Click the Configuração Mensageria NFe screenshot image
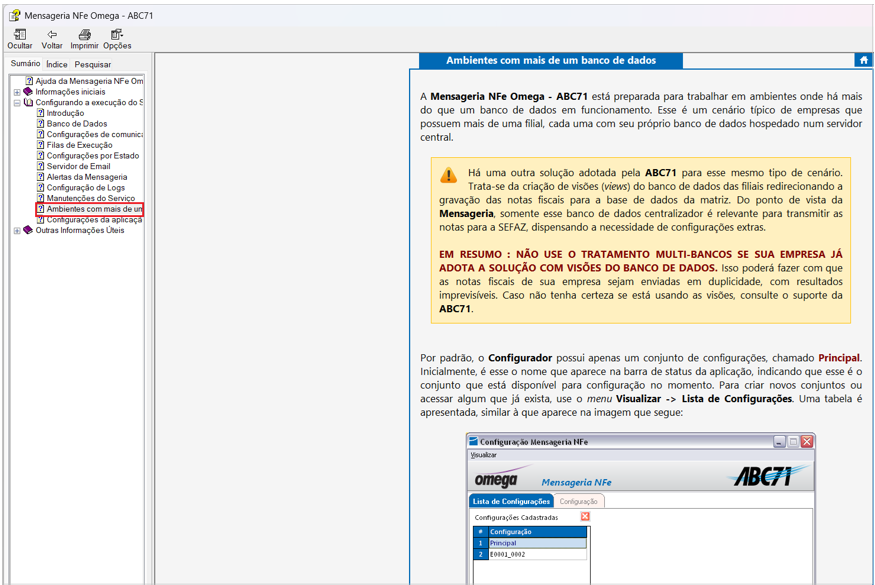The image size is (875, 585). (641, 508)
